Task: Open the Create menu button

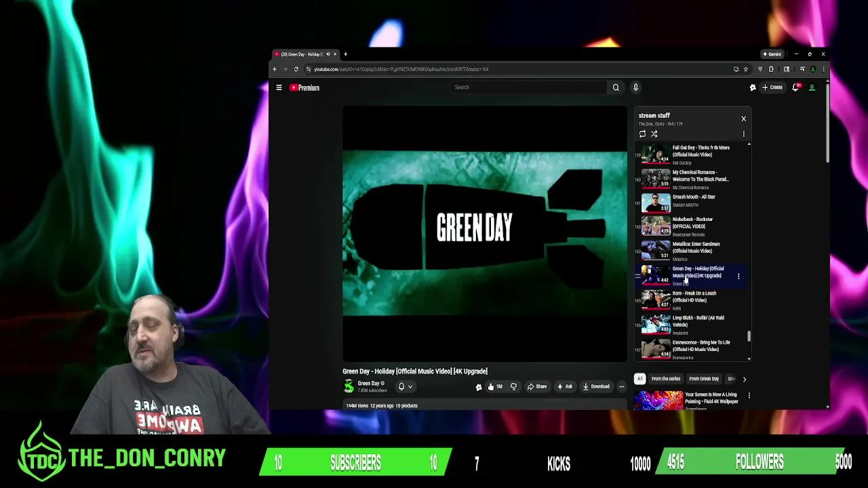Action: (x=772, y=87)
